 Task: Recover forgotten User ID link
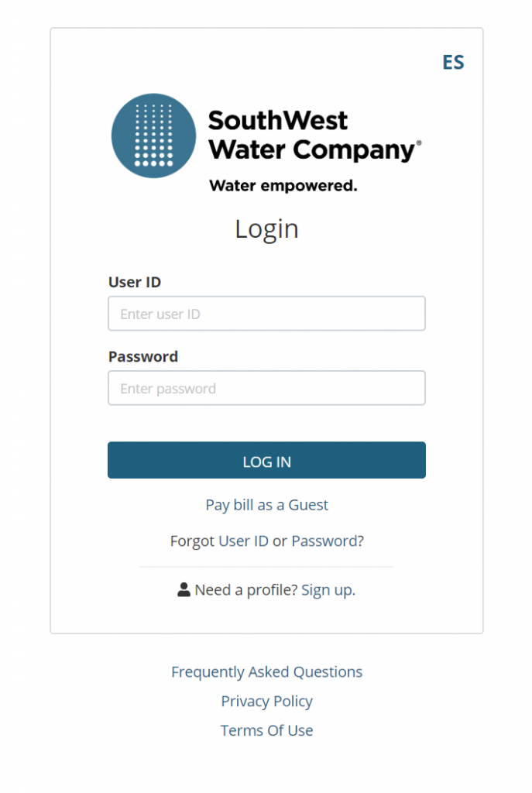click(243, 541)
